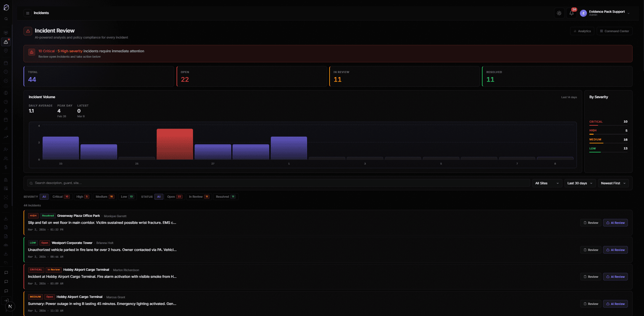This screenshot has height=316, width=644.
Task: Click Review on the Westport Corporate Tower incident
Action: (x=591, y=250)
